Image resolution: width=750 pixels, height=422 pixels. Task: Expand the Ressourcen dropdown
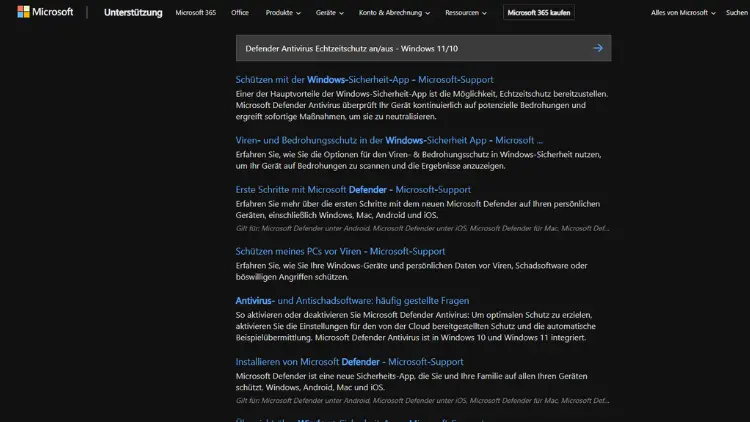click(466, 12)
